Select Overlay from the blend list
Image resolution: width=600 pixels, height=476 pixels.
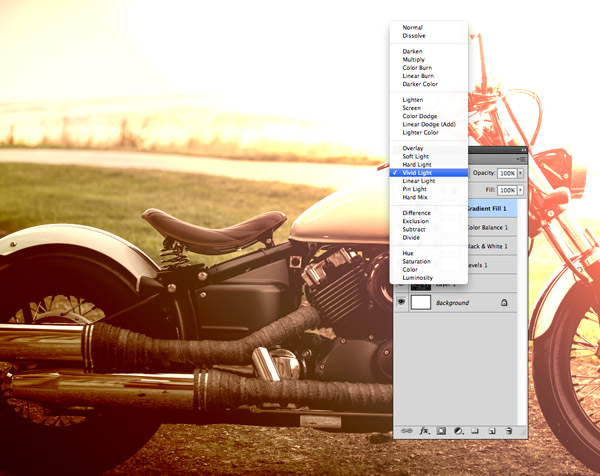click(x=413, y=148)
